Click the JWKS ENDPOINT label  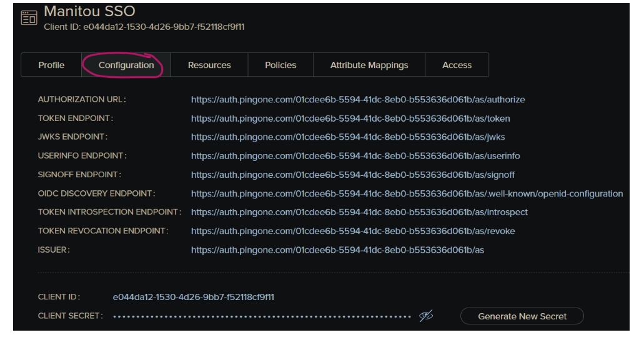pyautogui.click(x=72, y=137)
